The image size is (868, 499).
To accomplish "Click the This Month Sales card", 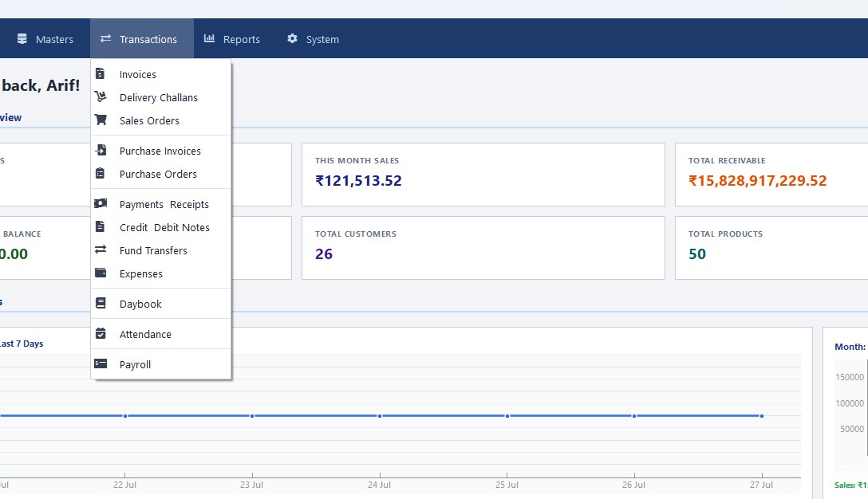I will 483,175.
